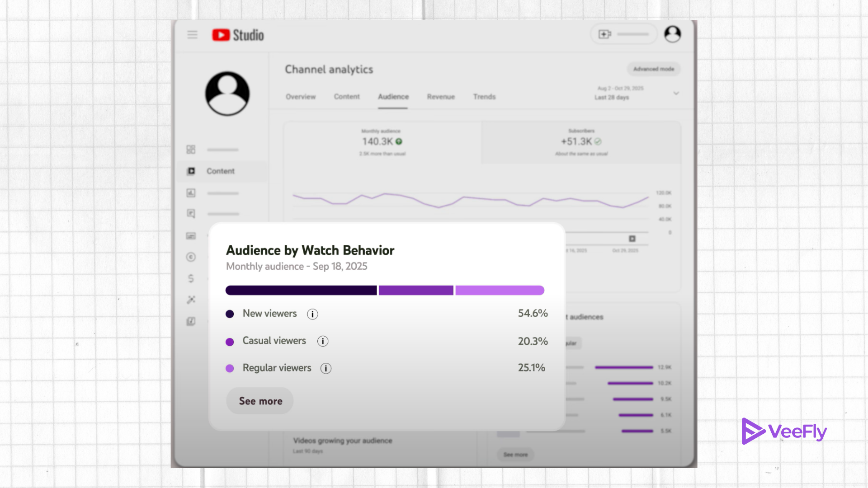
Task: Open the Earn dollar-sign sidebar icon
Action: (191, 278)
